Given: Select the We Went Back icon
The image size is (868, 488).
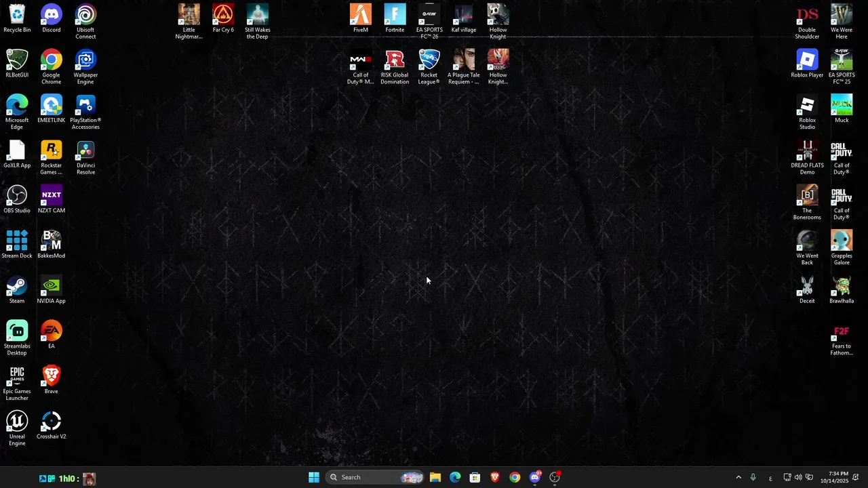Looking at the screenshot, I should [x=807, y=248].
